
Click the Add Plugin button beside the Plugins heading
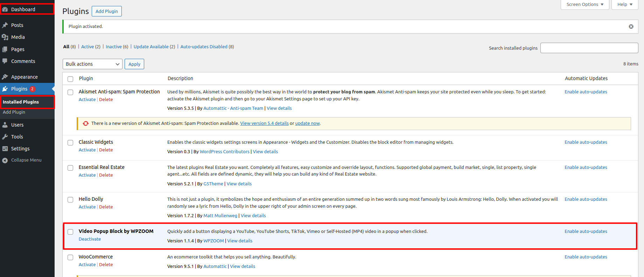(x=107, y=11)
